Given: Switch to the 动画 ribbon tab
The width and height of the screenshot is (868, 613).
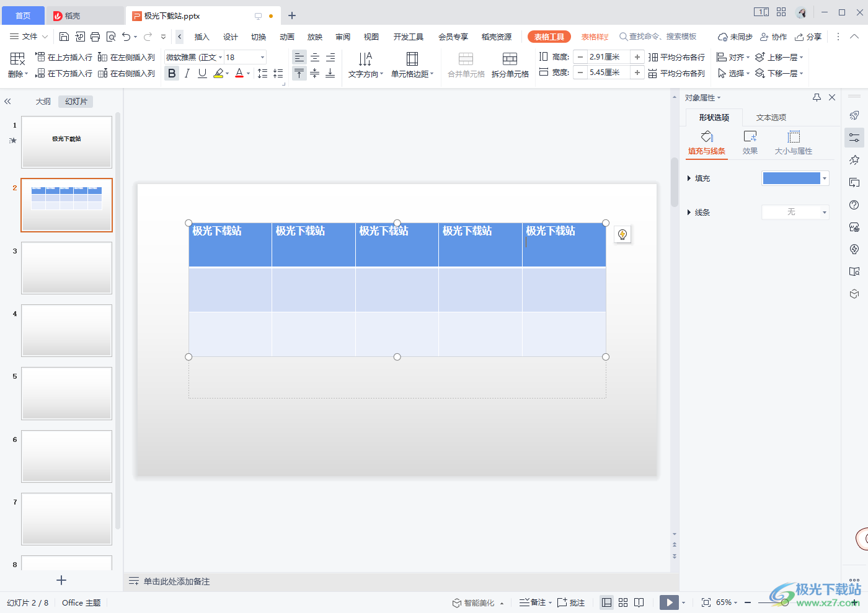Looking at the screenshot, I should (286, 37).
